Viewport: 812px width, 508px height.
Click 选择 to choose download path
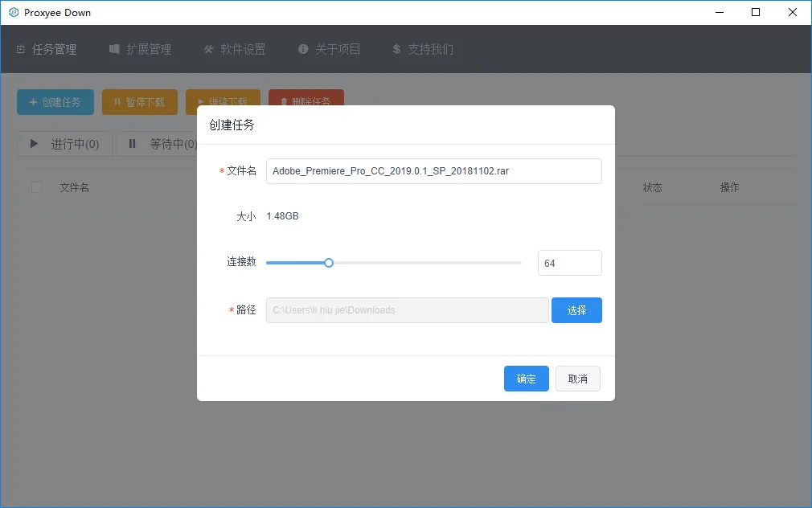point(576,310)
